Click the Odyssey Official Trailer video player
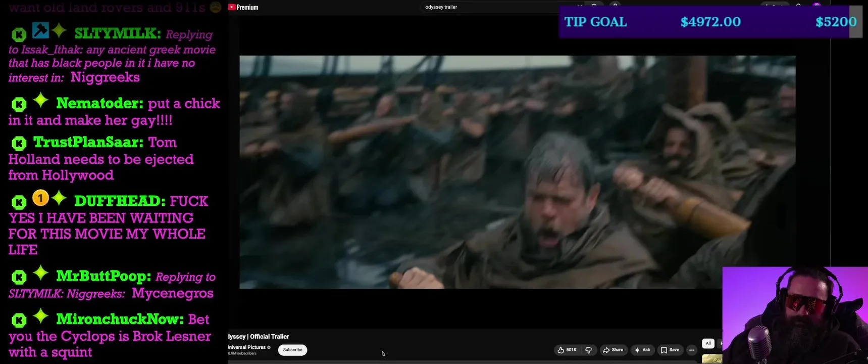The width and height of the screenshot is (868, 364). [x=517, y=172]
